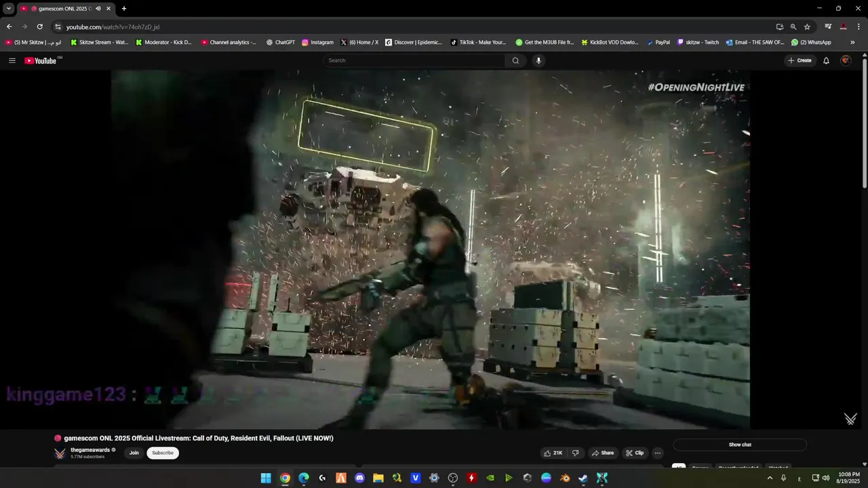Image resolution: width=868 pixels, height=488 pixels.
Task: Open Mr Skitzw bookmark
Action: tap(33, 42)
